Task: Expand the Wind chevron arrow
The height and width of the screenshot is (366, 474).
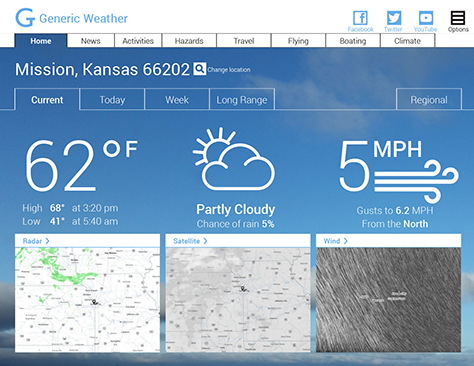Action: click(345, 241)
